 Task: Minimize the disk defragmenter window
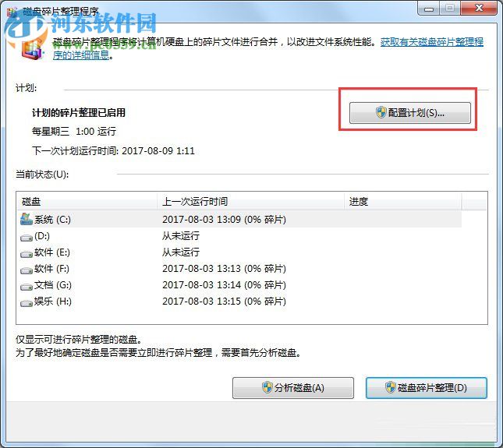[x=429, y=9]
